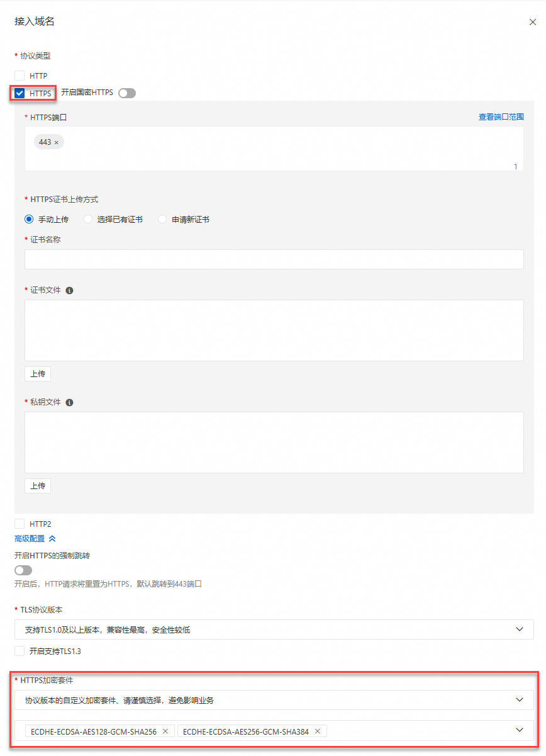Viewport: 546px width, 756px height.
Task: Open the 查看端口范围 link
Action: coord(501,117)
